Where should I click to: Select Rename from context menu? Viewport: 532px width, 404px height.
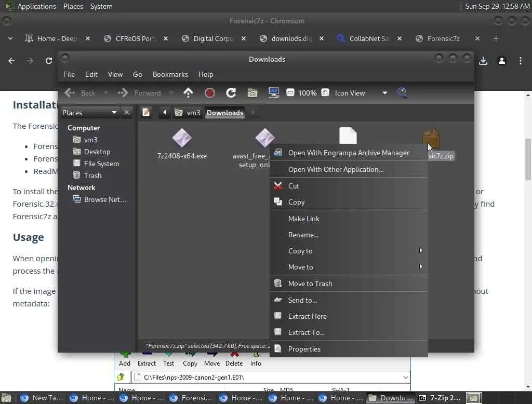click(349, 235)
